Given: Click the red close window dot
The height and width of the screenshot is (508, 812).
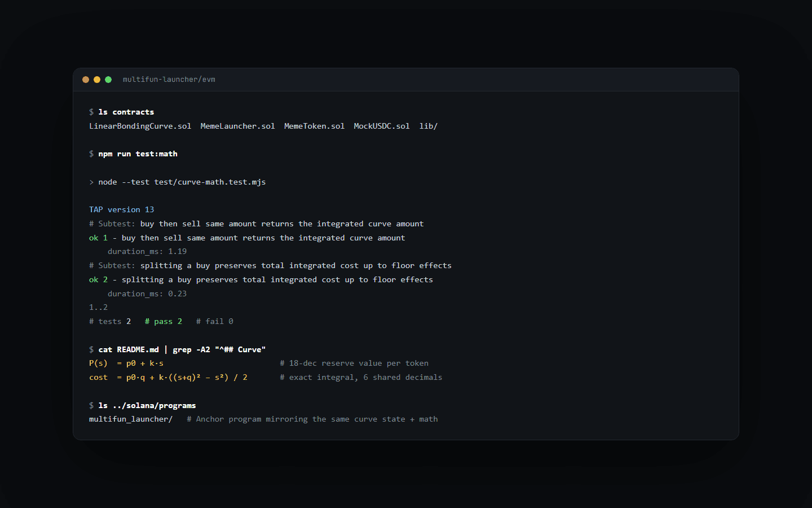Looking at the screenshot, I should point(86,80).
